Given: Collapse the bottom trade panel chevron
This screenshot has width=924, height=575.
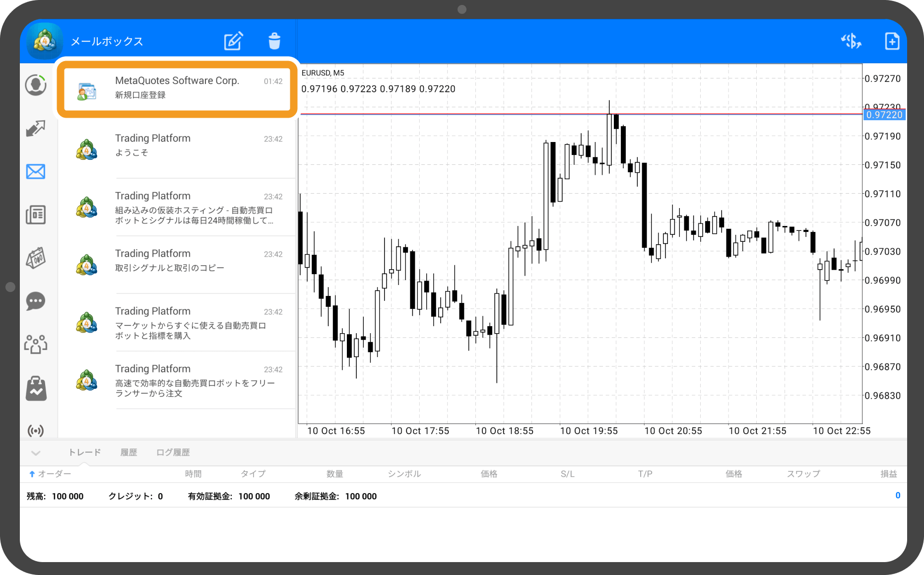Looking at the screenshot, I should (36, 453).
